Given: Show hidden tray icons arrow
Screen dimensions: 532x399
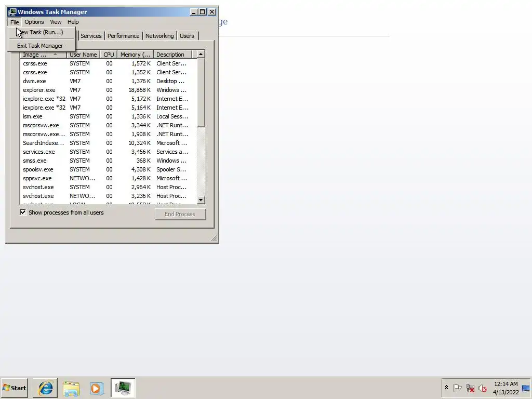Looking at the screenshot, I should [x=446, y=388].
